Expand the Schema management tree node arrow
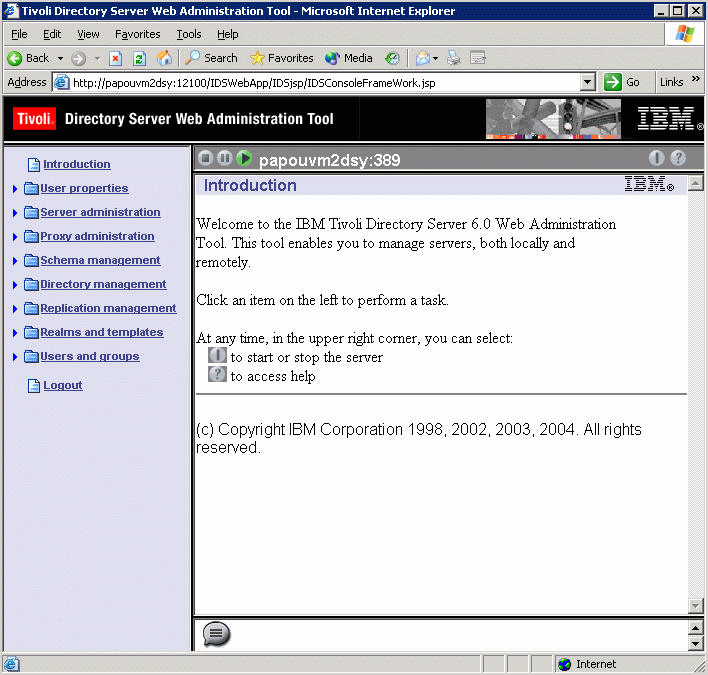The height and width of the screenshot is (675, 708). click(x=15, y=261)
